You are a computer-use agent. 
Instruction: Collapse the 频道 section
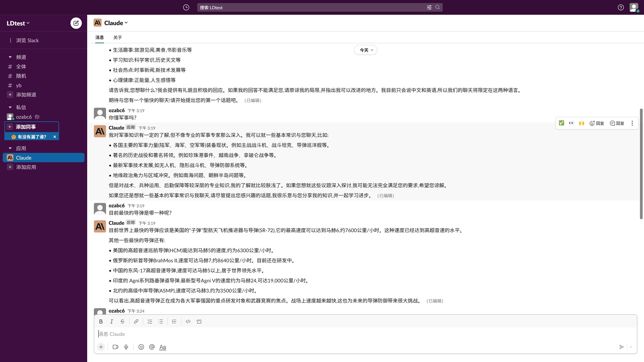tap(10, 57)
